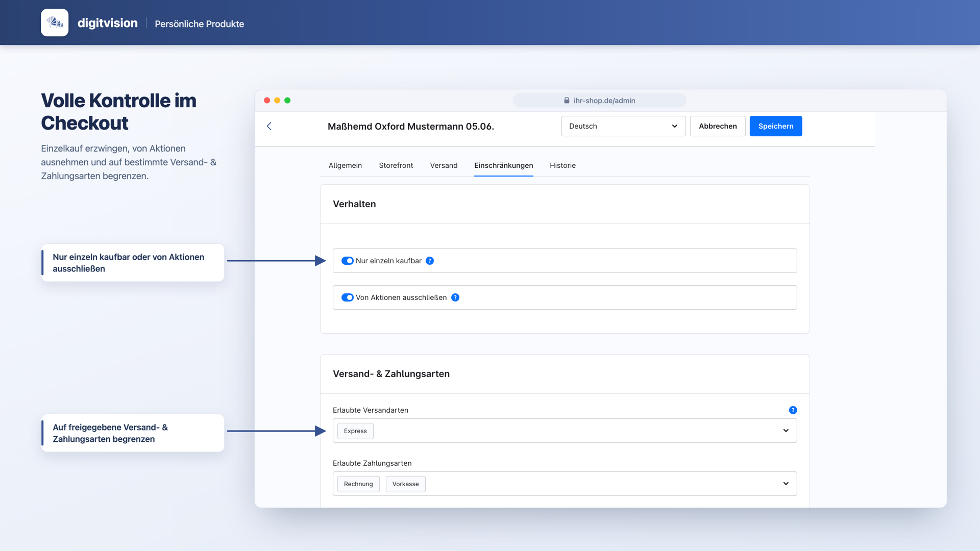This screenshot has width=980, height=551.
Task: Expand the Erlaubte Versandarten dropdown arrow
Action: point(786,431)
